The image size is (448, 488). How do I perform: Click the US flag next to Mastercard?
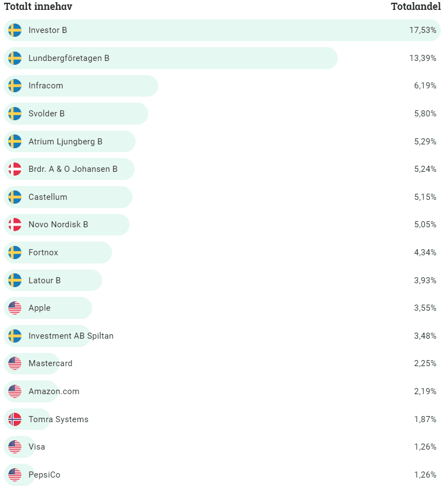(15, 363)
